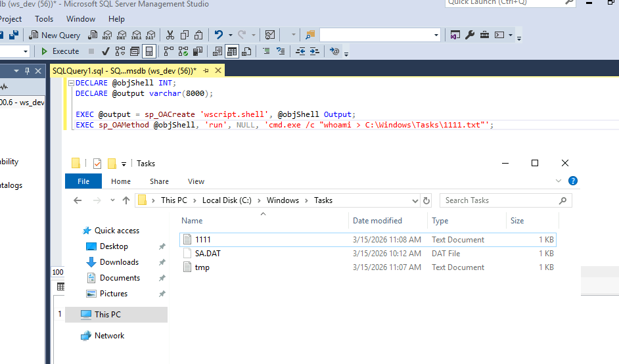Toggle Include Client Statistics

[x=198, y=51]
